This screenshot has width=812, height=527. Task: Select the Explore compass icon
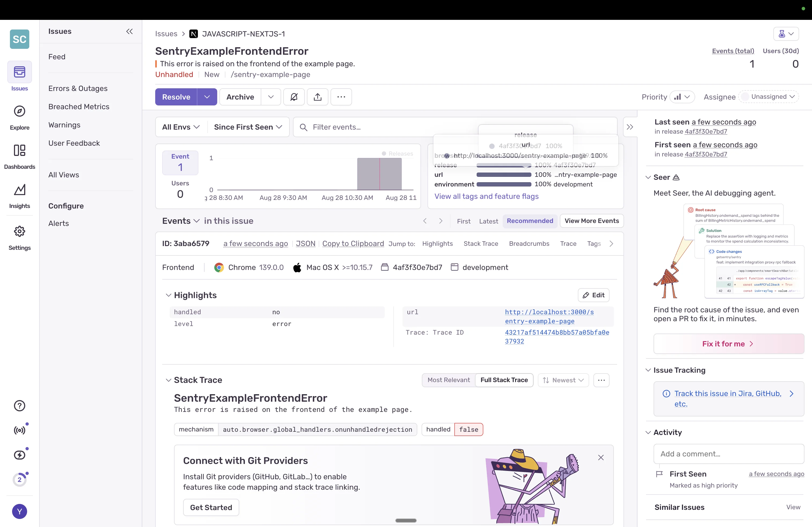pyautogui.click(x=19, y=111)
